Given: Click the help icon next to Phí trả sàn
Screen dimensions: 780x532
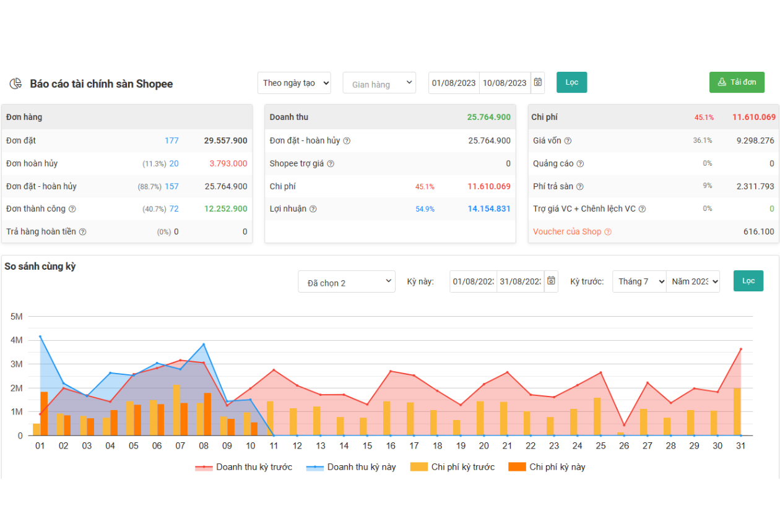Looking at the screenshot, I should click(580, 187).
